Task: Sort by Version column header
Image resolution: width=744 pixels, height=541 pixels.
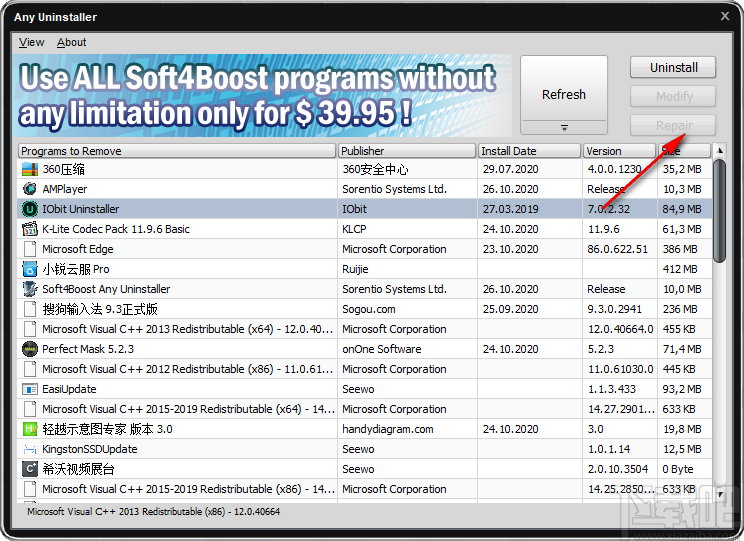Action: [620, 151]
